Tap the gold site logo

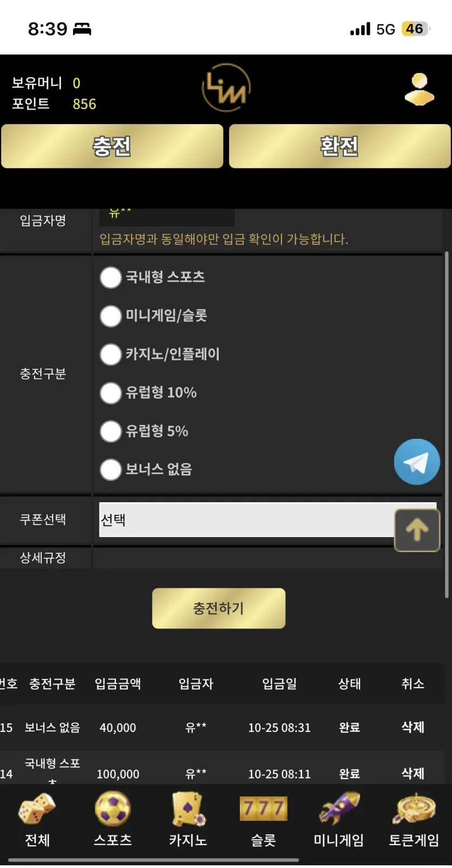pos(226,88)
